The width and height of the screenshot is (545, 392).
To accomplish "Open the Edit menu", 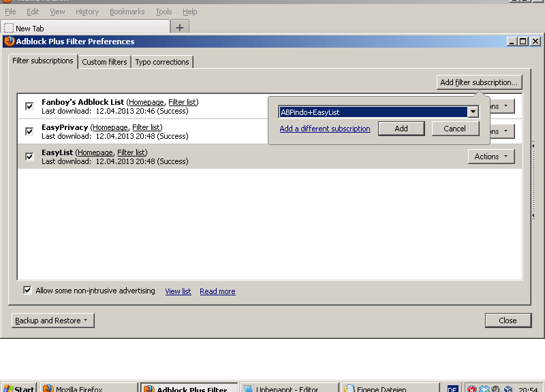I will [33, 12].
